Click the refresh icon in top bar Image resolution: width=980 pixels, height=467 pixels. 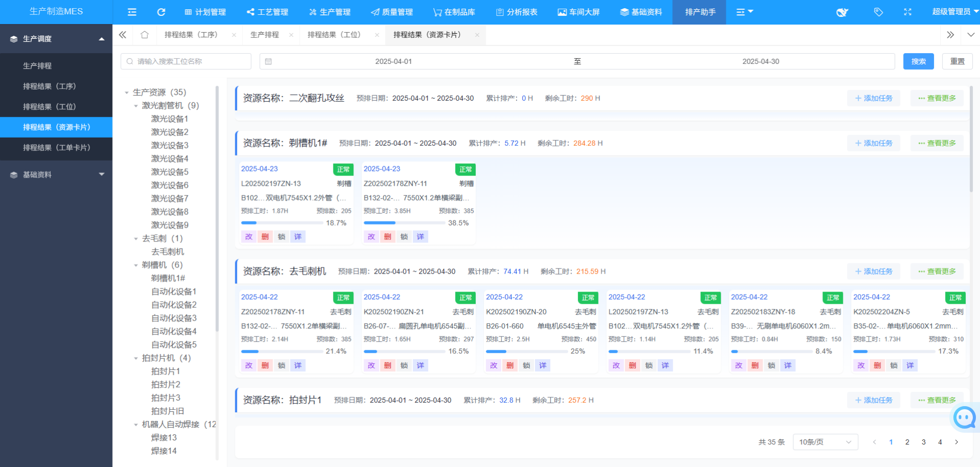point(161,12)
